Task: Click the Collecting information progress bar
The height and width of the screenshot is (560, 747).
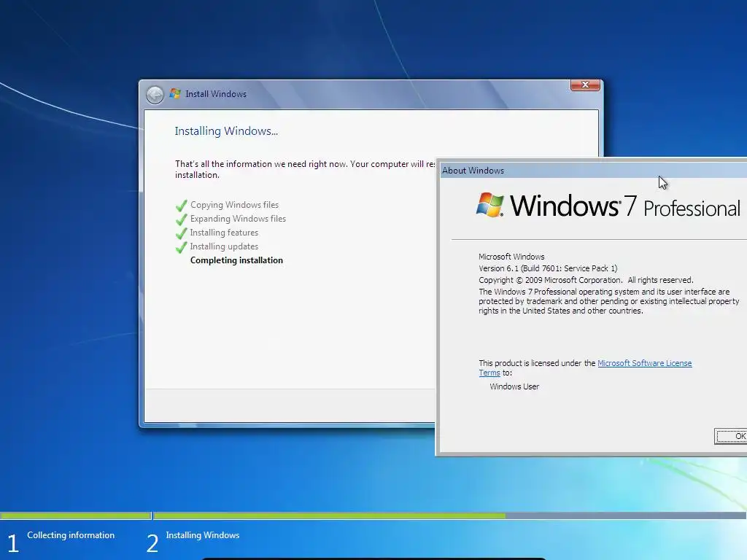Action: 76,516
